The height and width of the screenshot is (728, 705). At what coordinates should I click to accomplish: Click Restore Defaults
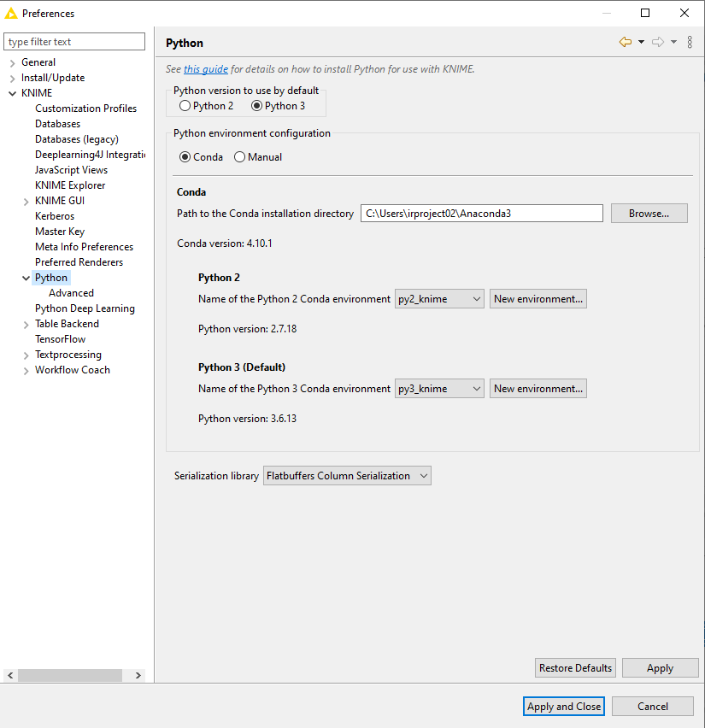click(575, 667)
